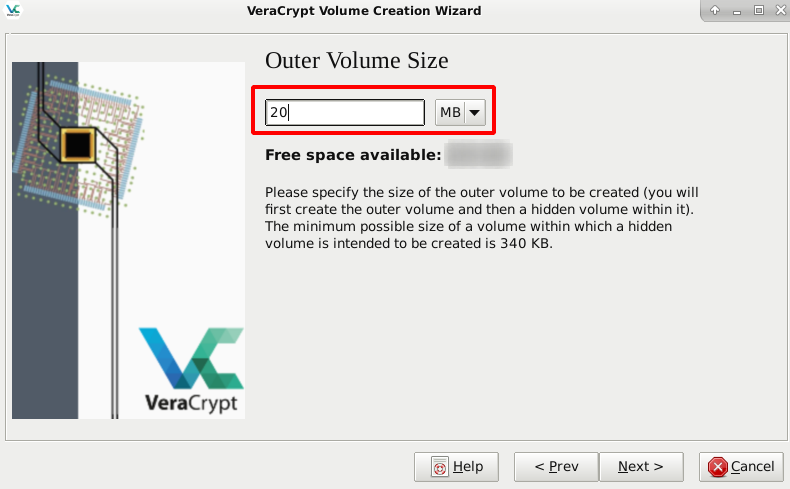Viewport: 790px width, 489px height.
Task: Click the VeraCrypt icon in title bar
Action: coord(13,10)
